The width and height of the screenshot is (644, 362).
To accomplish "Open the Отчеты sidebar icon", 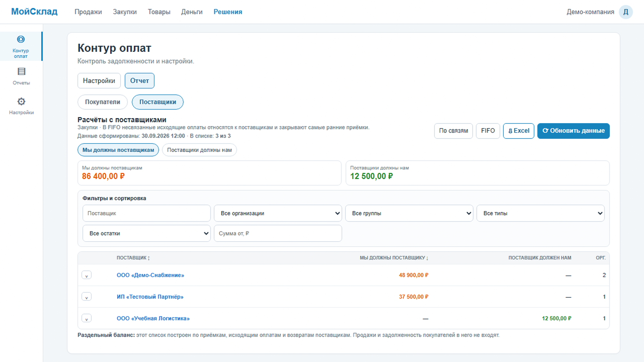I will tap(21, 76).
